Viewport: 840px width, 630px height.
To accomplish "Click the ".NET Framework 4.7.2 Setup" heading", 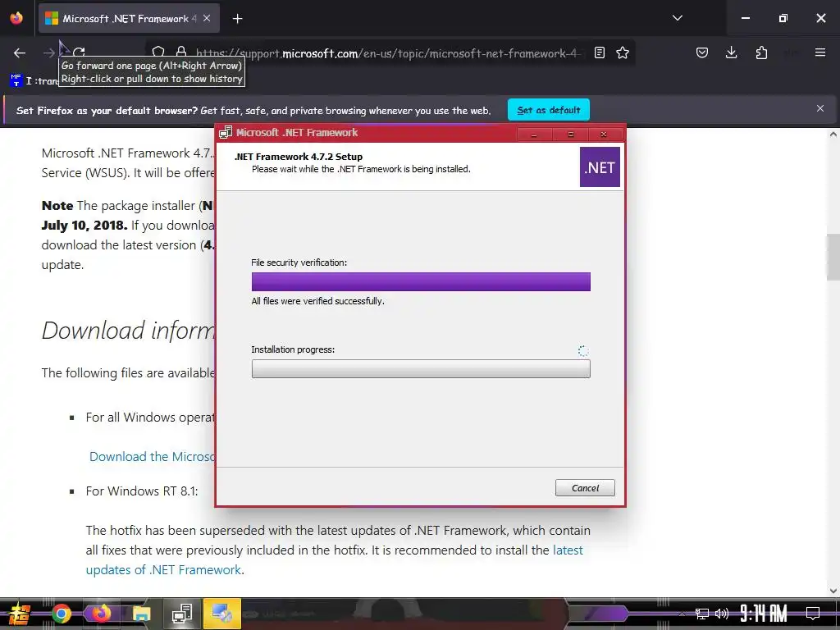I will pos(299,157).
